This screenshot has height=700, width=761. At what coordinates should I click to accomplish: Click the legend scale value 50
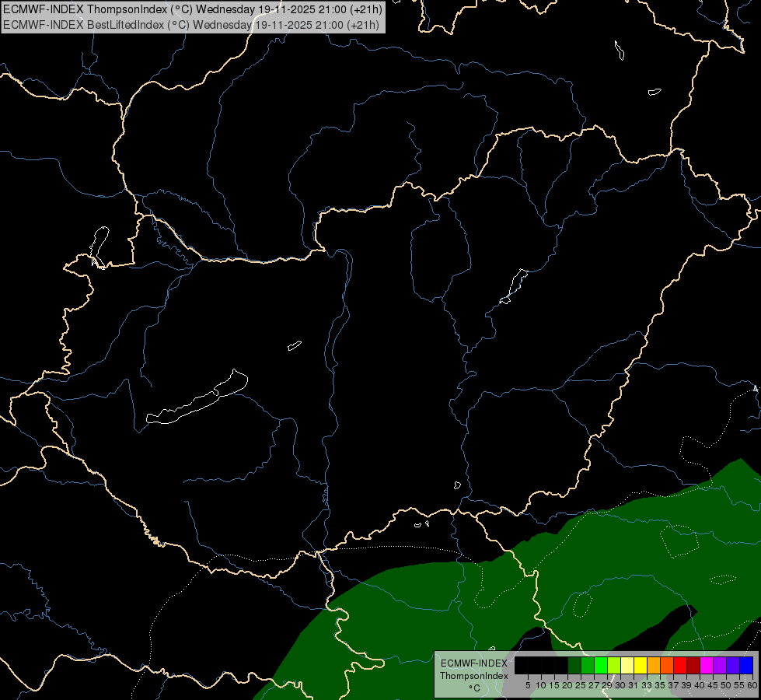point(725,685)
